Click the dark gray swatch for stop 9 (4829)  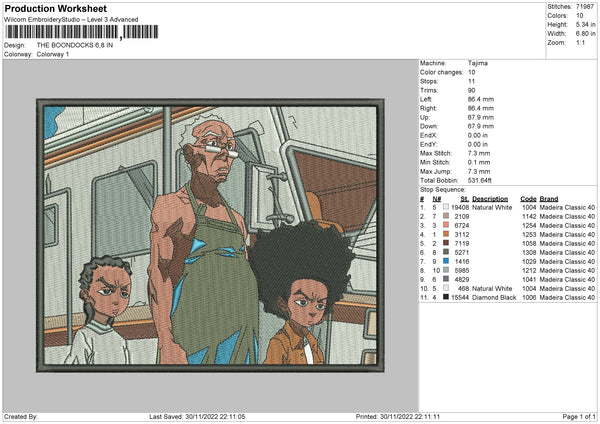446,279
